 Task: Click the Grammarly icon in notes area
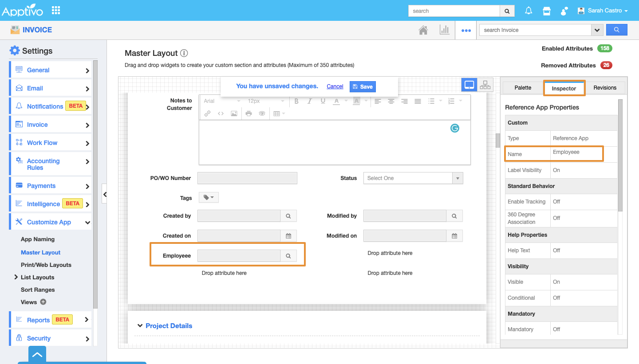[455, 128]
